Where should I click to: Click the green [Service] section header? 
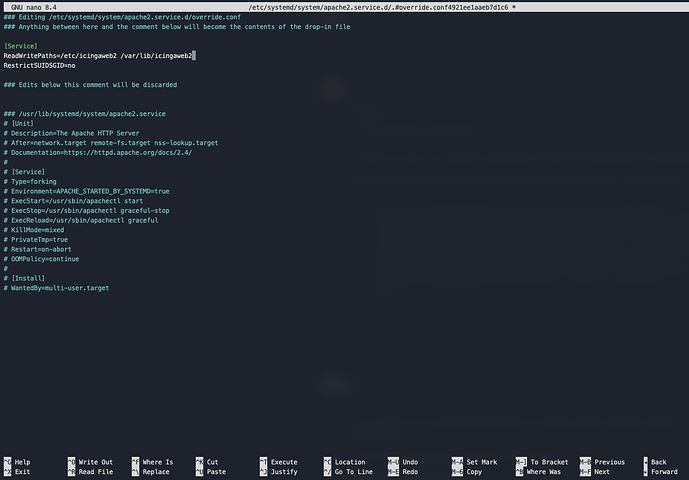click(x=21, y=46)
